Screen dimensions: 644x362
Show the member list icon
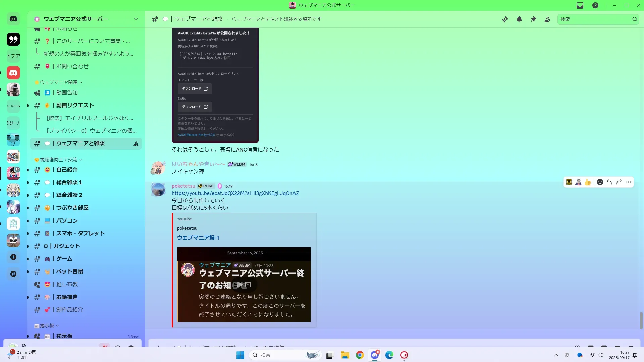(x=547, y=19)
